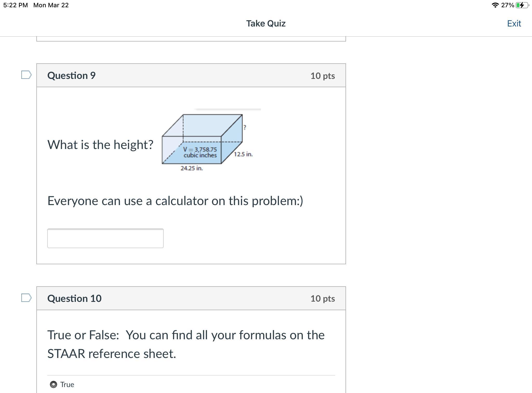Tap the 10 pts label on Question 9
Viewport: 532px width, 393px height.
point(323,76)
